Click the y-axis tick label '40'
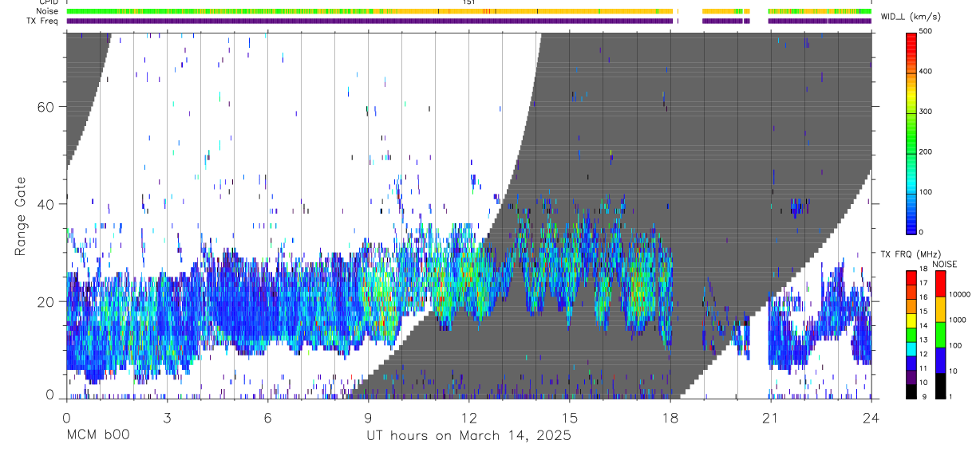 coord(45,204)
